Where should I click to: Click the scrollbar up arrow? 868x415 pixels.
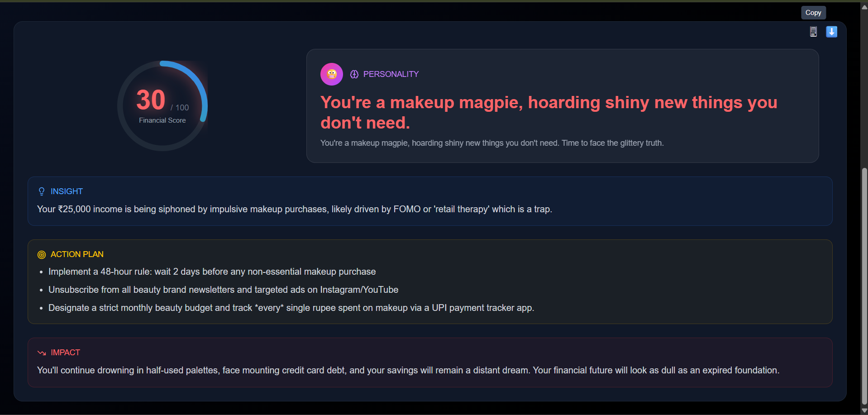click(x=864, y=7)
